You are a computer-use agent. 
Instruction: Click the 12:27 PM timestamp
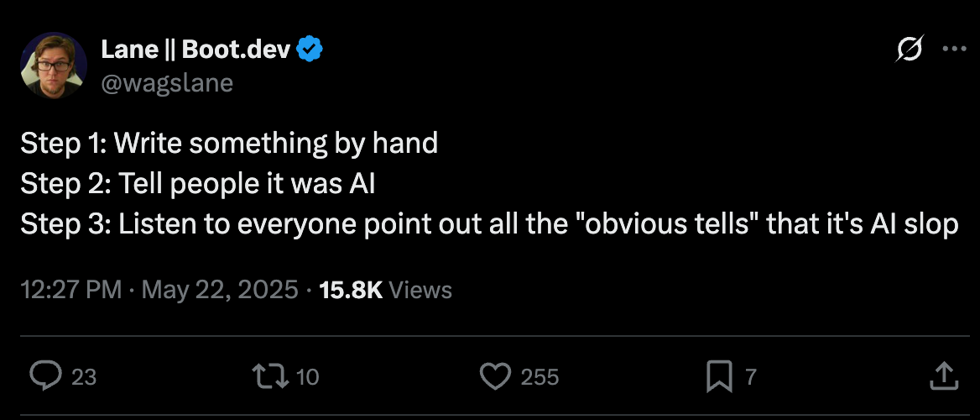point(70,291)
